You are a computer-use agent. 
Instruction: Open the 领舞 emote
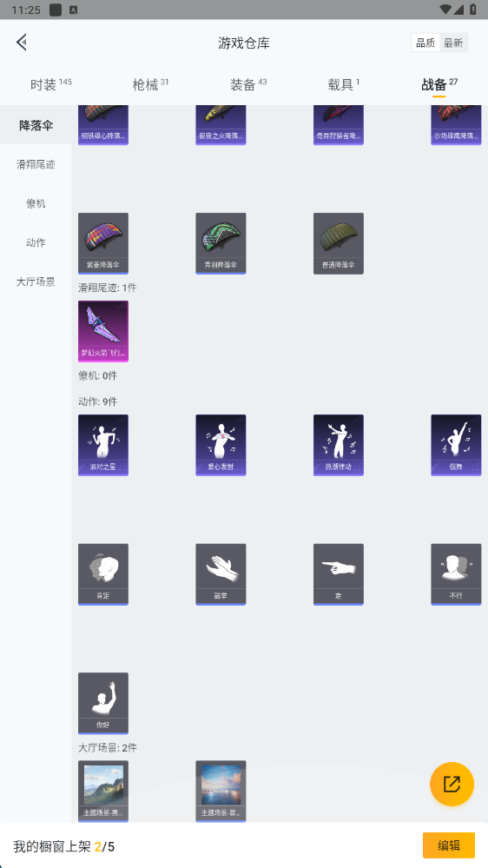457,445
